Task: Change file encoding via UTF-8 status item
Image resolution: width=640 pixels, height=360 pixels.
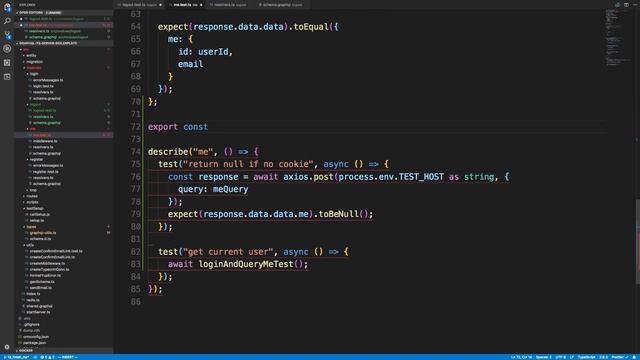Action: (x=560, y=357)
